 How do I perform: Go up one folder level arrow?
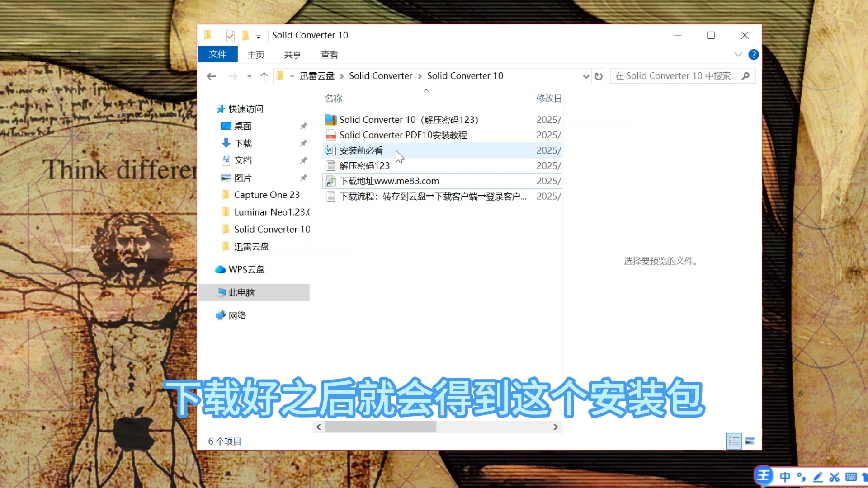pos(264,76)
